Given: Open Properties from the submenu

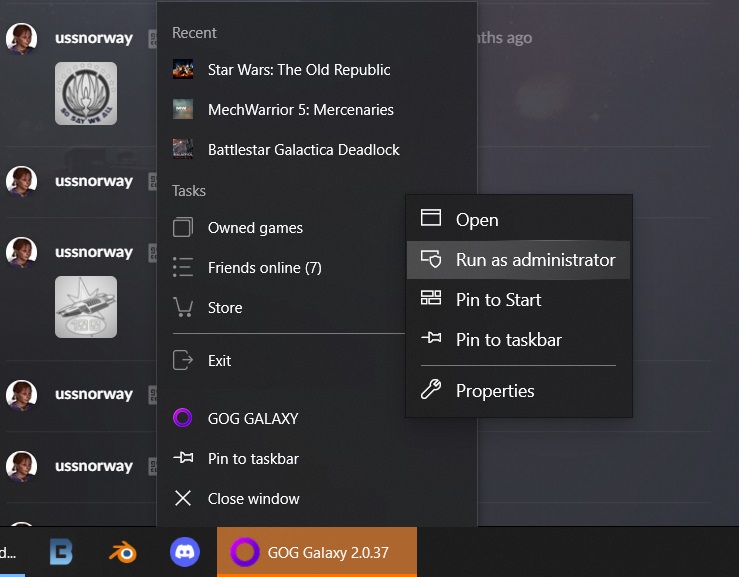Looking at the screenshot, I should coord(518,391).
